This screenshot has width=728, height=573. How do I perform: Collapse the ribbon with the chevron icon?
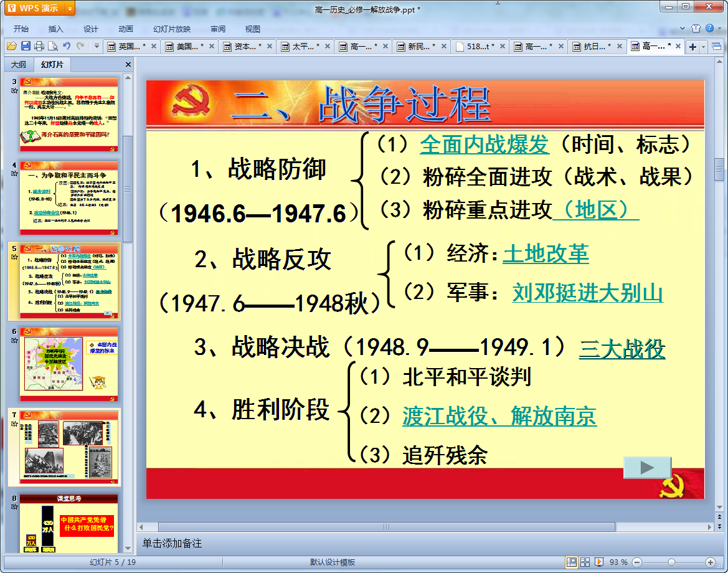coord(683,28)
